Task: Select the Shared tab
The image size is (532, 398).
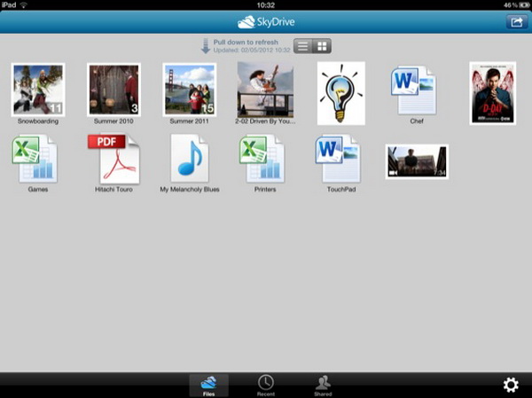Action: (323, 386)
